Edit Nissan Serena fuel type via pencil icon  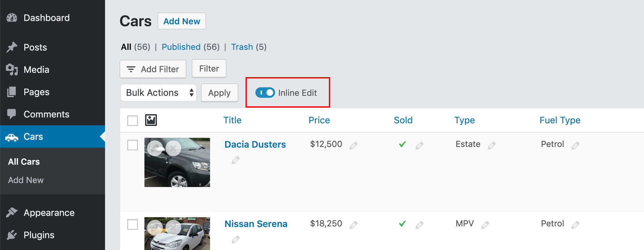click(576, 224)
